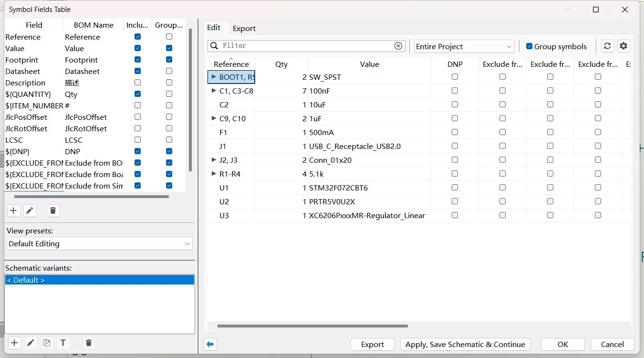The image size is (644, 358).
Task: Click the OK button
Action: pyautogui.click(x=563, y=344)
